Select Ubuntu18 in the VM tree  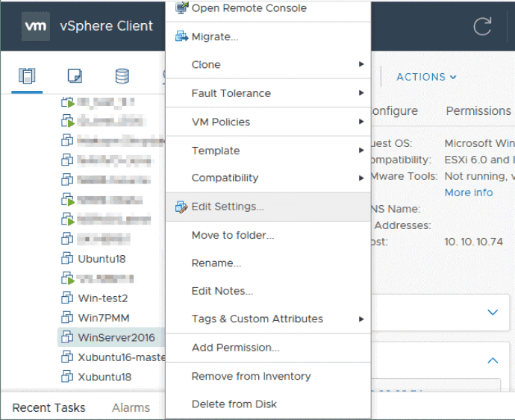102,259
